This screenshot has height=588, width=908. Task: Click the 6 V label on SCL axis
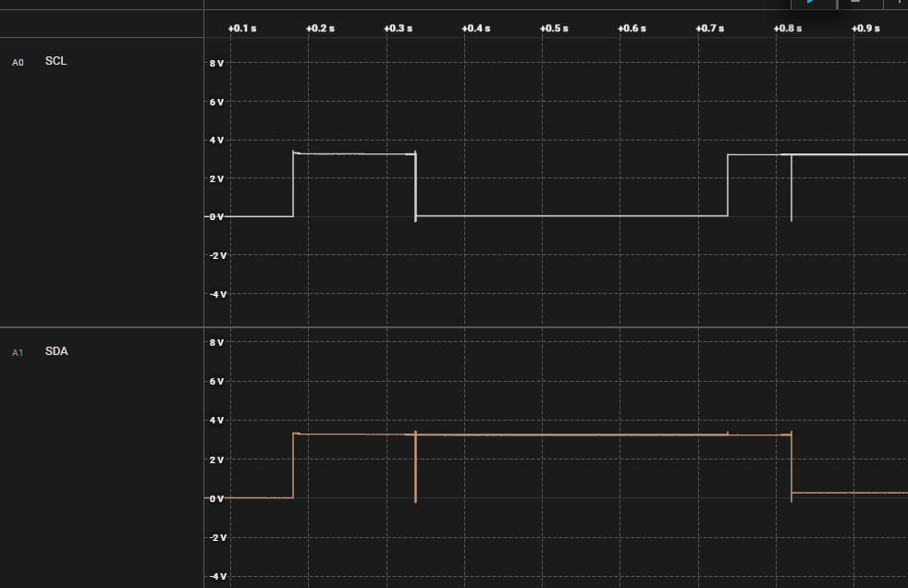click(x=216, y=103)
